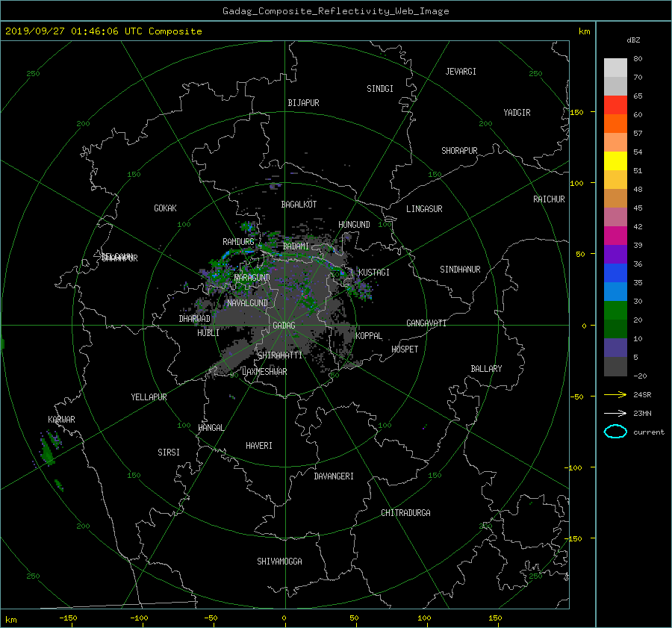Click the HANGAL city label
Viewport: 672px width, 628px height.
click(x=211, y=428)
